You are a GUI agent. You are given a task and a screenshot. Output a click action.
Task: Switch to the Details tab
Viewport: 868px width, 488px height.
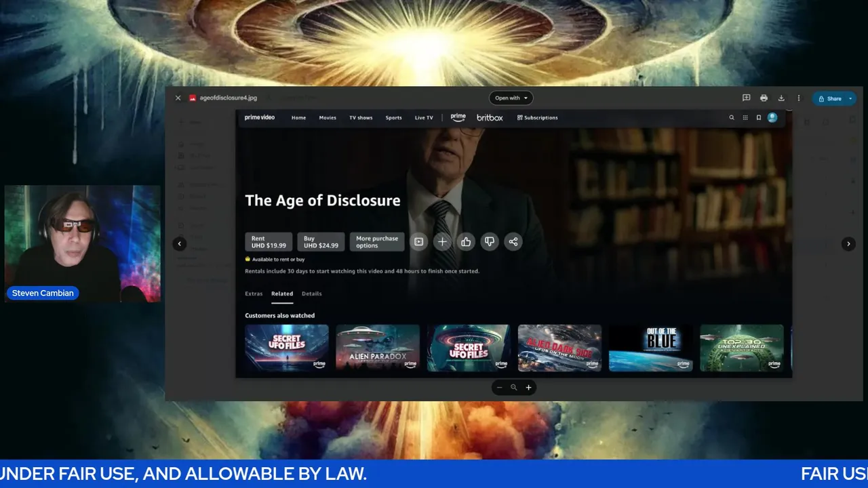[312, 294]
